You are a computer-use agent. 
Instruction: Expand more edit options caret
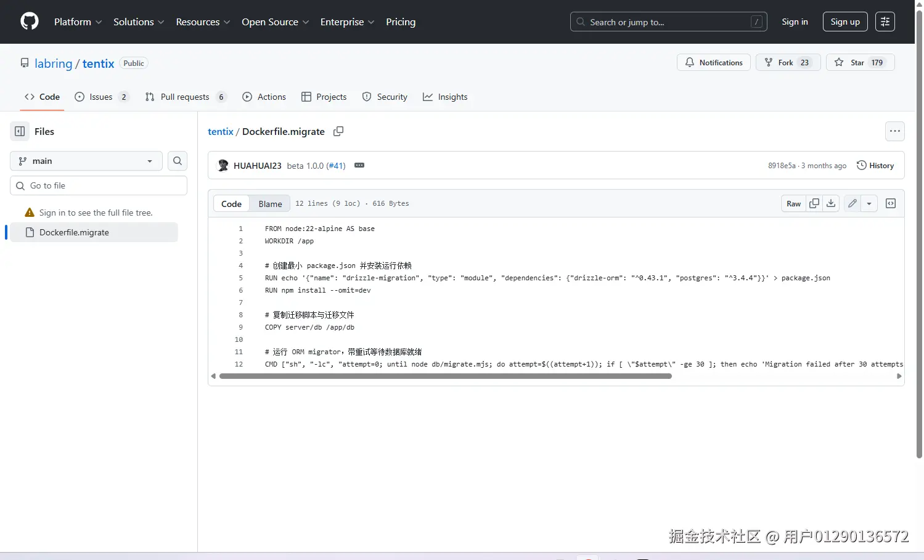point(869,203)
